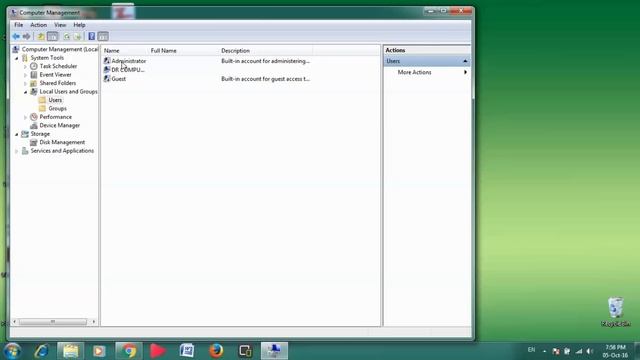Click the DR COMPU... user account icon

click(x=107, y=69)
